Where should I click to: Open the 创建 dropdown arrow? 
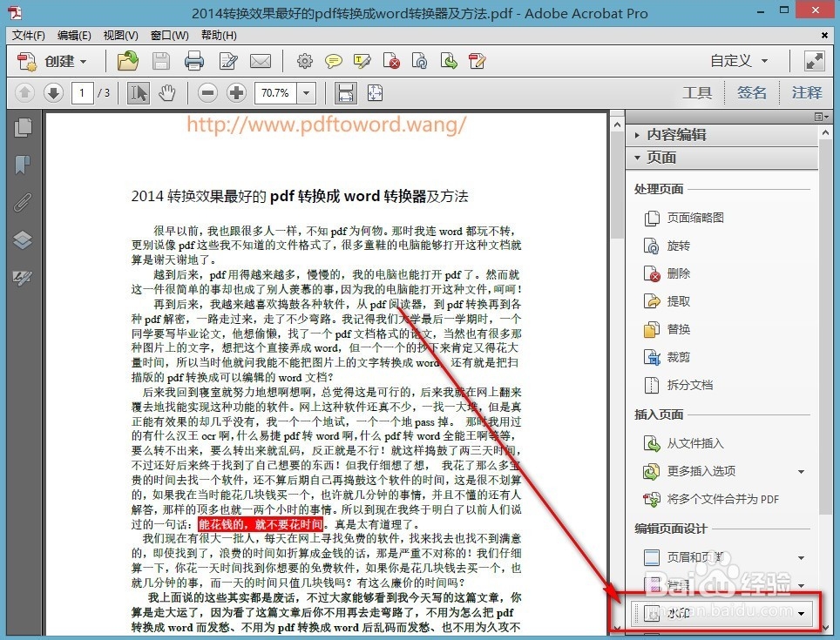coord(84,62)
